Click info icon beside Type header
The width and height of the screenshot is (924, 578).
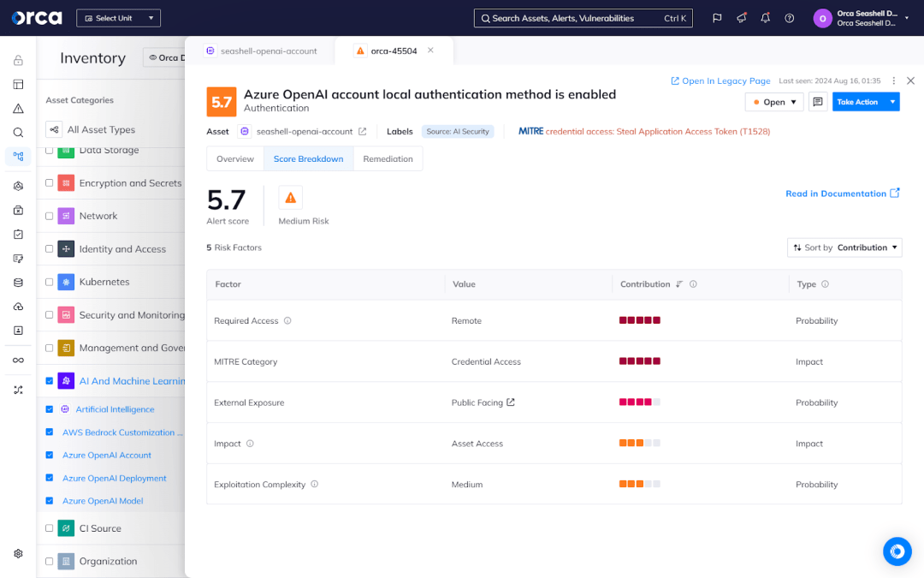pos(825,284)
